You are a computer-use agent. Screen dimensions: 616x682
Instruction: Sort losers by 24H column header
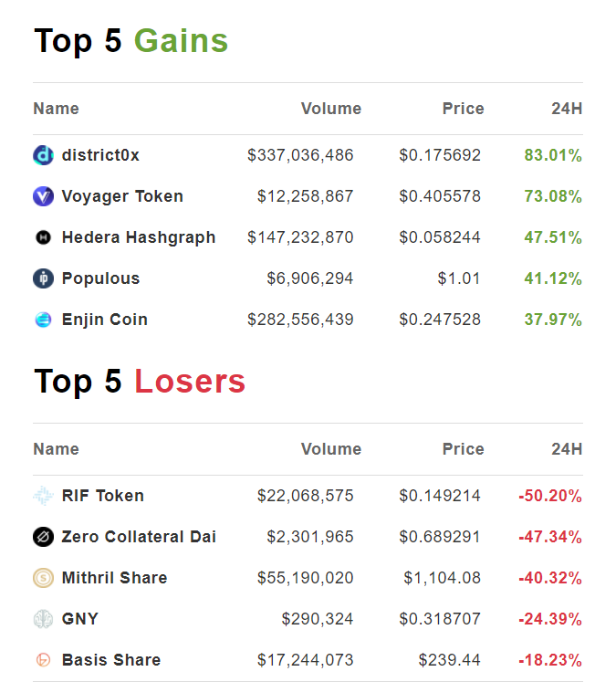[566, 449]
